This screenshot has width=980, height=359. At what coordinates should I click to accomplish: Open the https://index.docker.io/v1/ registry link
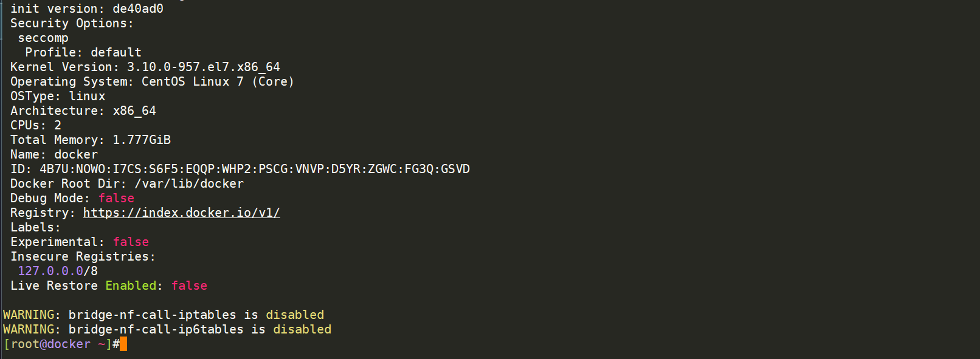pos(181,213)
